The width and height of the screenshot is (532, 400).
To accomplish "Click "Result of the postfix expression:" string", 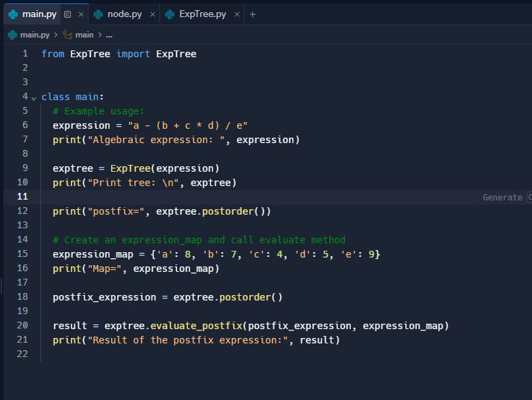I will [x=187, y=340].
